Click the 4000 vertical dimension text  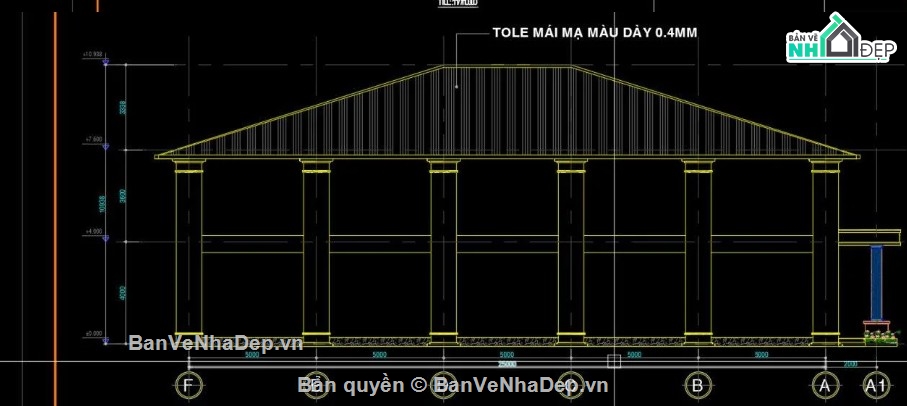tap(123, 292)
